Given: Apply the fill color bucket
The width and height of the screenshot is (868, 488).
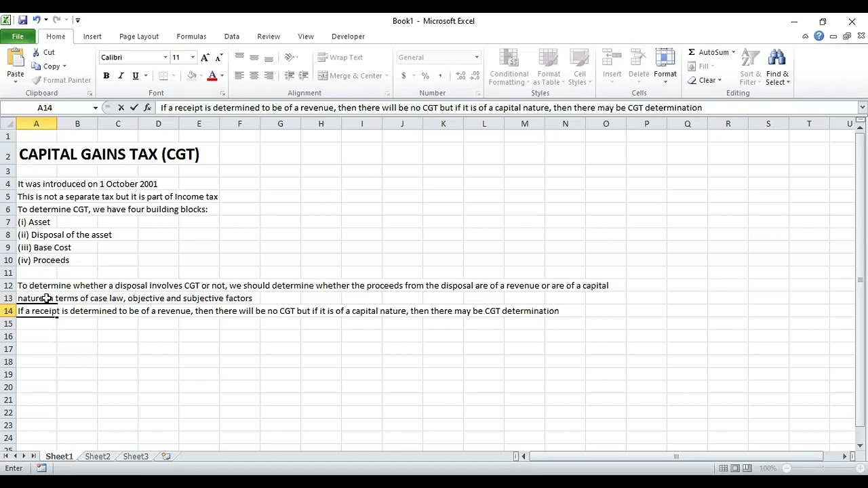Looking at the screenshot, I should [x=192, y=76].
